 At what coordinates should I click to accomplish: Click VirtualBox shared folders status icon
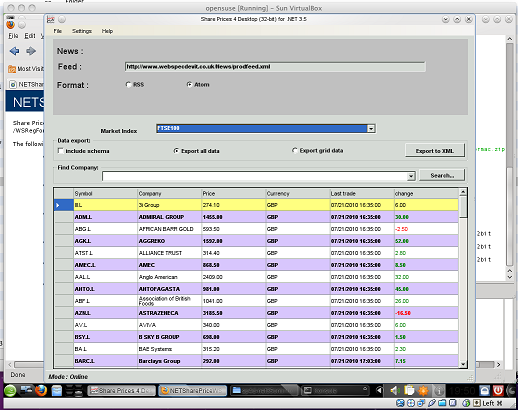(442, 403)
